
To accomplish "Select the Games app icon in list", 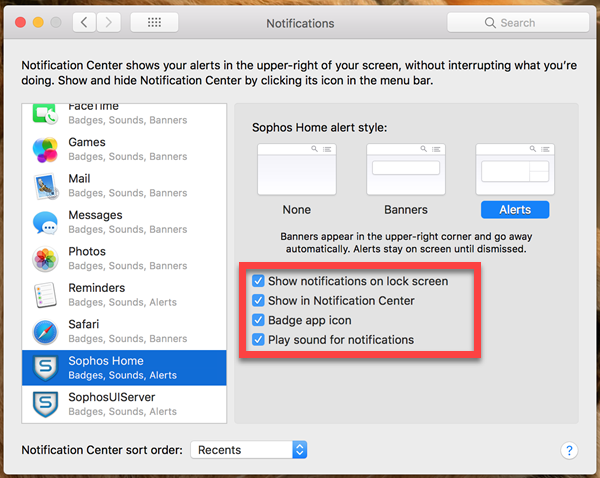I will [45, 150].
